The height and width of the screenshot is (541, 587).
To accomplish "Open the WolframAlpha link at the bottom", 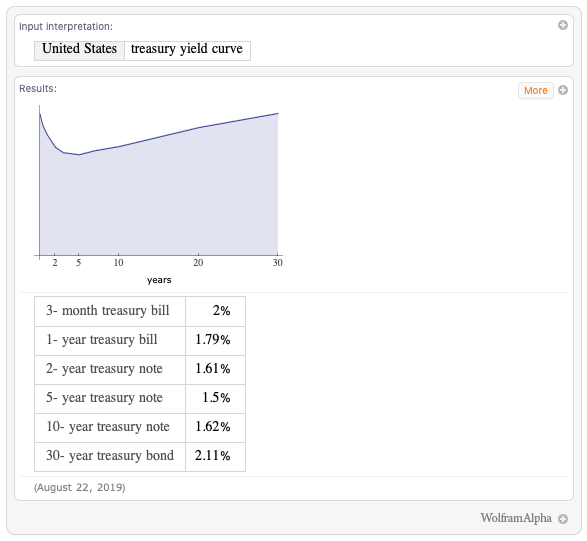I will [x=516, y=518].
